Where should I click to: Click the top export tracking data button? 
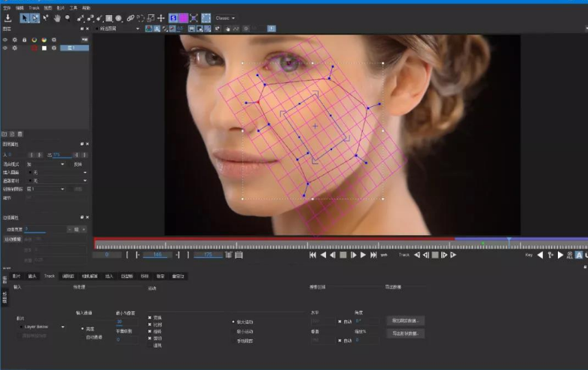[405, 321]
